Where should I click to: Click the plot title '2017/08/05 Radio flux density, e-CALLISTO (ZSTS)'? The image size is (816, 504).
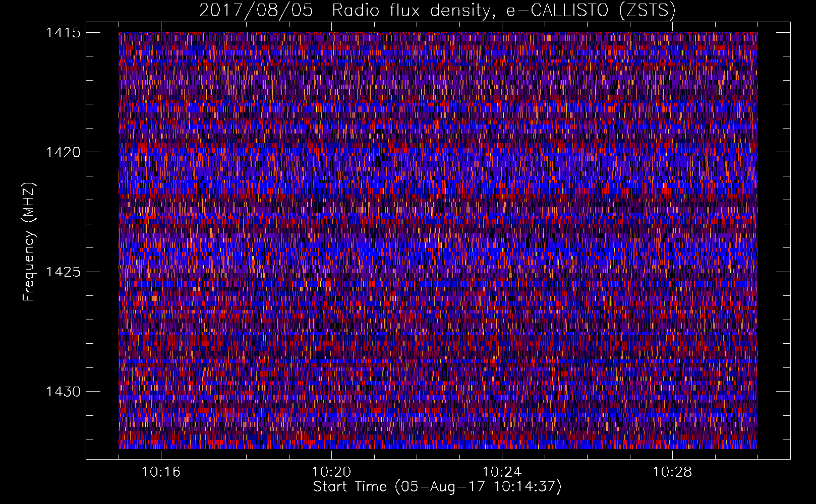[437, 11]
